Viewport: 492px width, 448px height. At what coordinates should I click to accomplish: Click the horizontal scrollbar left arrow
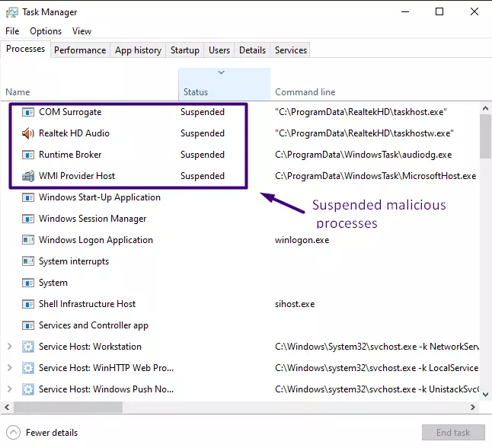(7, 408)
